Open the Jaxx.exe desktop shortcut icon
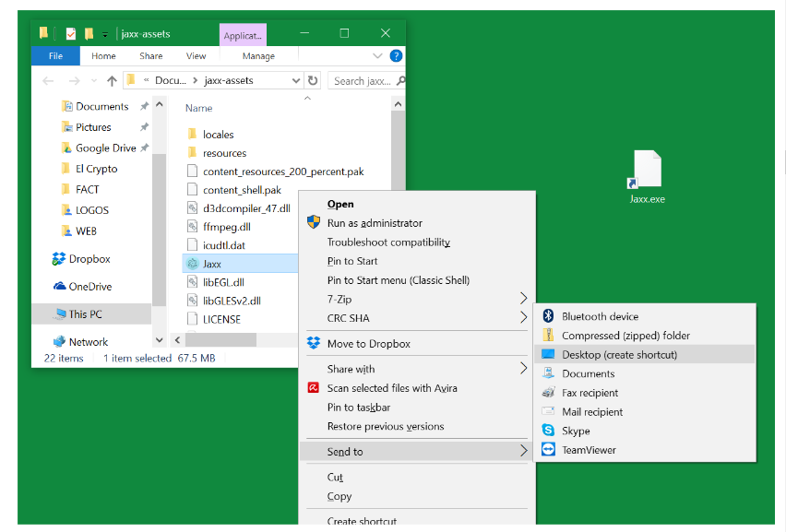Image resolution: width=786 pixels, height=532 pixels. coord(647,170)
